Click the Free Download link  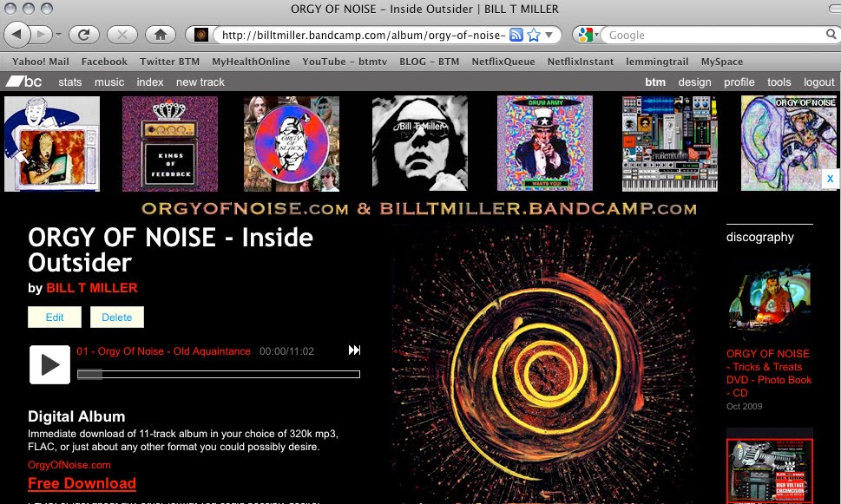coord(82,483)
